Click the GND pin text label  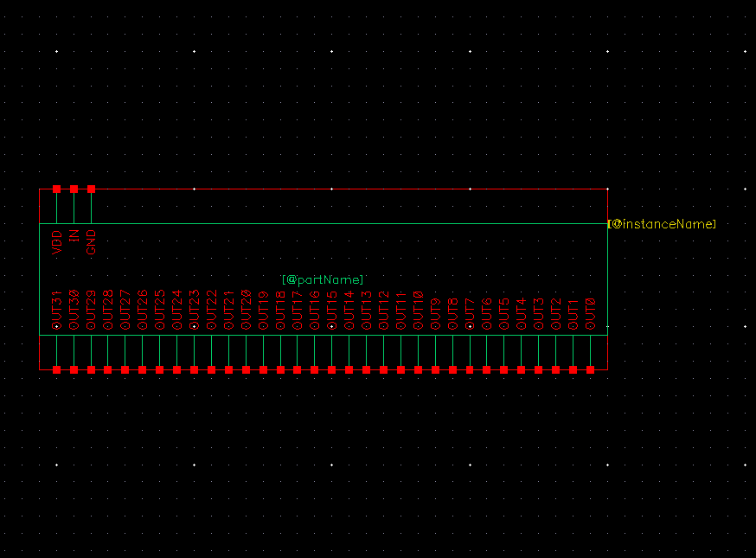click(x=91, y=241)
